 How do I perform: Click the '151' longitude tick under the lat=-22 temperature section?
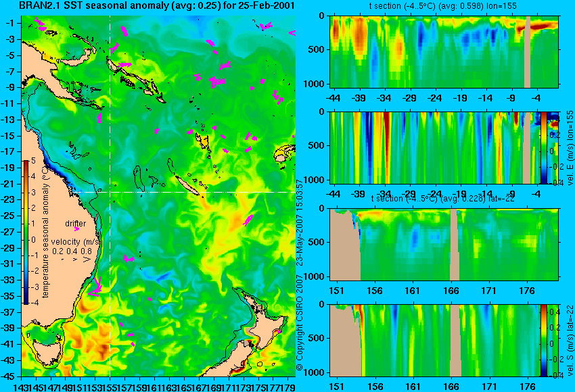pyautogui.click(x=337, y=291)
